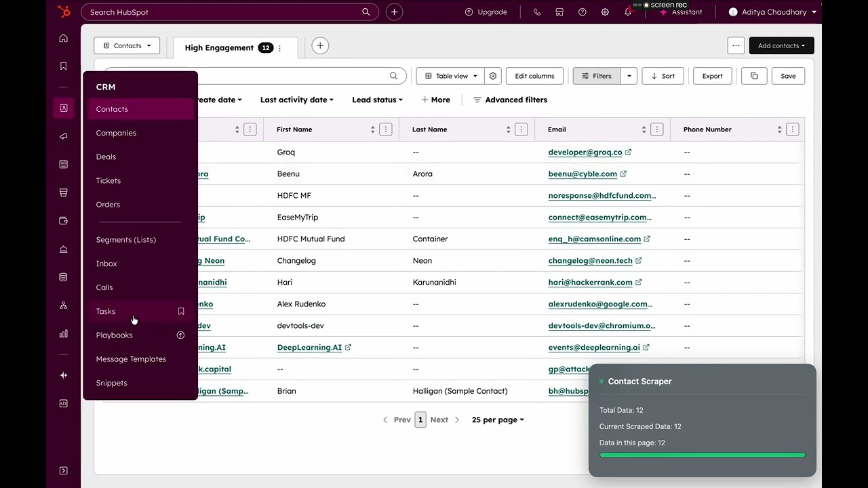This screenshot has width=868, height=488.
Task: Open the settings gear in header
Action: coord(605,12)
